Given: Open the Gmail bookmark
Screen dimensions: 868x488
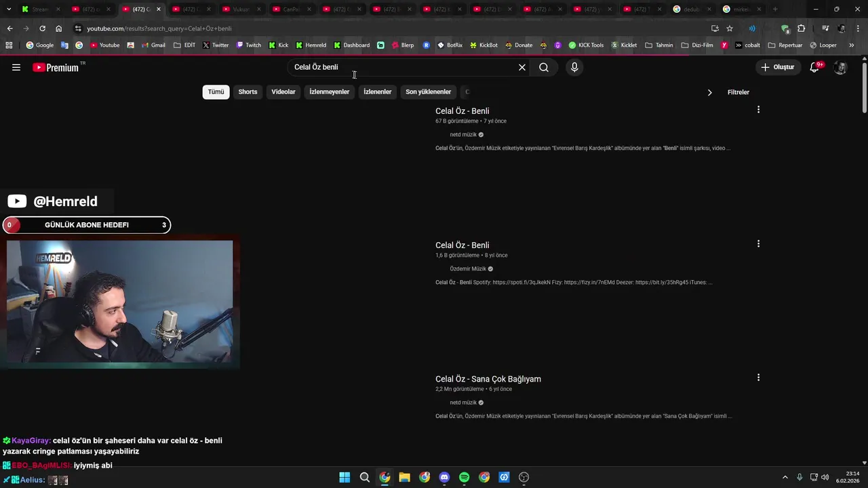Looking at the screenshot, I should [153, 45].
